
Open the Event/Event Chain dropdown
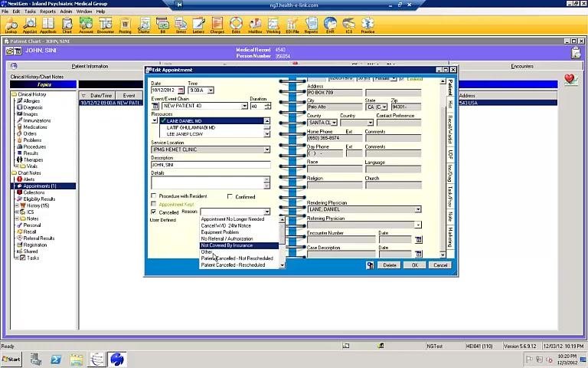pyautogui.click(x=244, y=107)
